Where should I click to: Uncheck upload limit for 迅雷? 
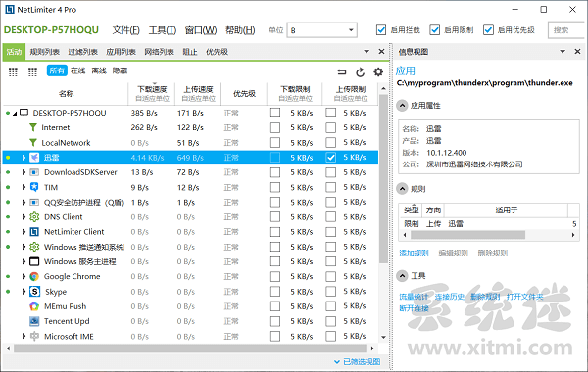click(x=331, y=158)
